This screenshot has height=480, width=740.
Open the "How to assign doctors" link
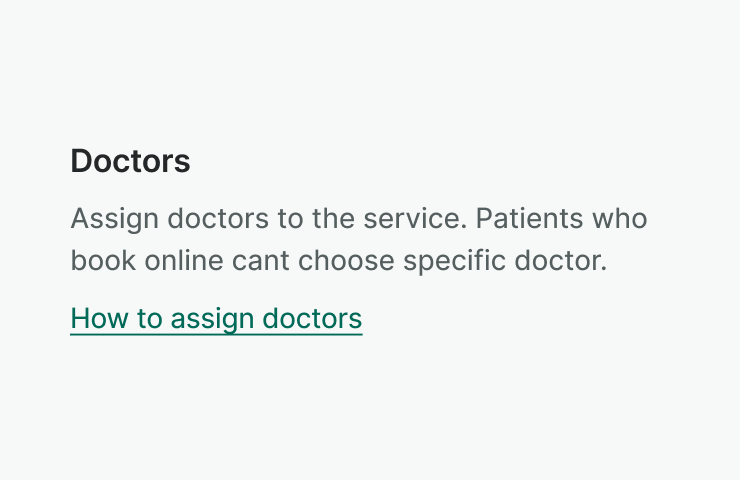click(x=216, y=319)
